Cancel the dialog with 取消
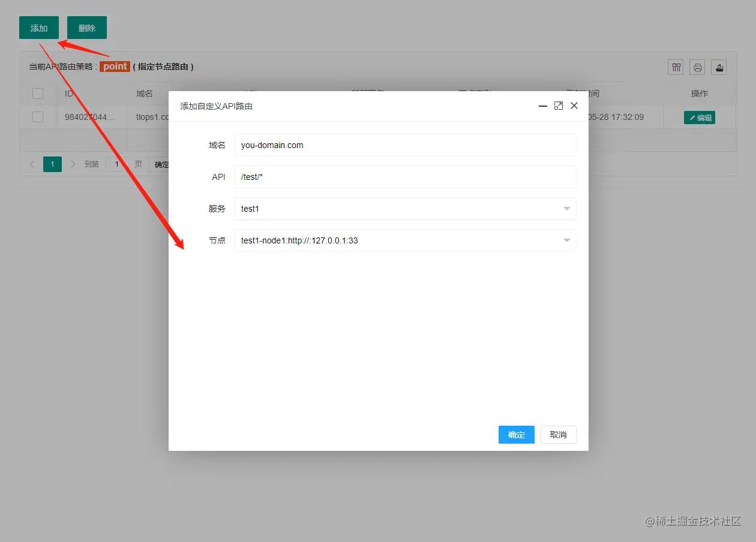The image size is (756, 542). pyautogui.click(x=559, y=435)
